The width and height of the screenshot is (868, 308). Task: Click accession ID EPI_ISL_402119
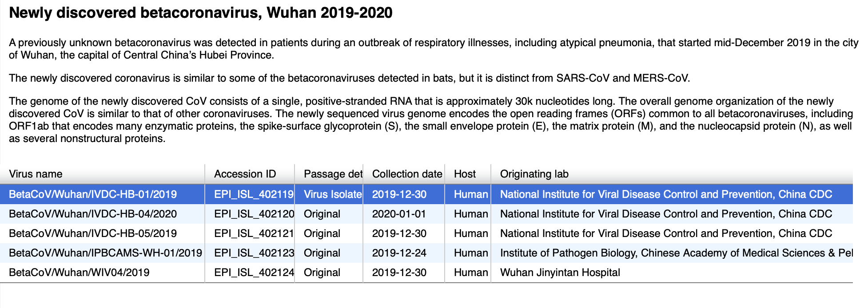pyautogui.click(x=253, y=194)
